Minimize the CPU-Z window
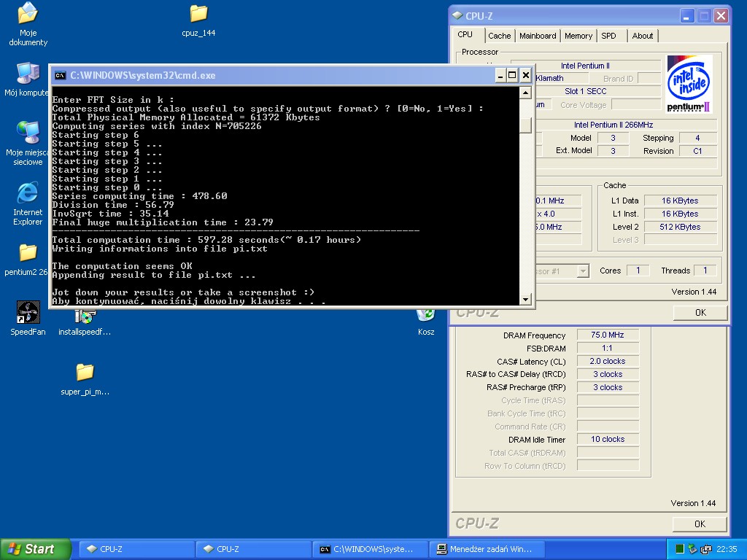747x560 pixels. [x=686, y=16]
